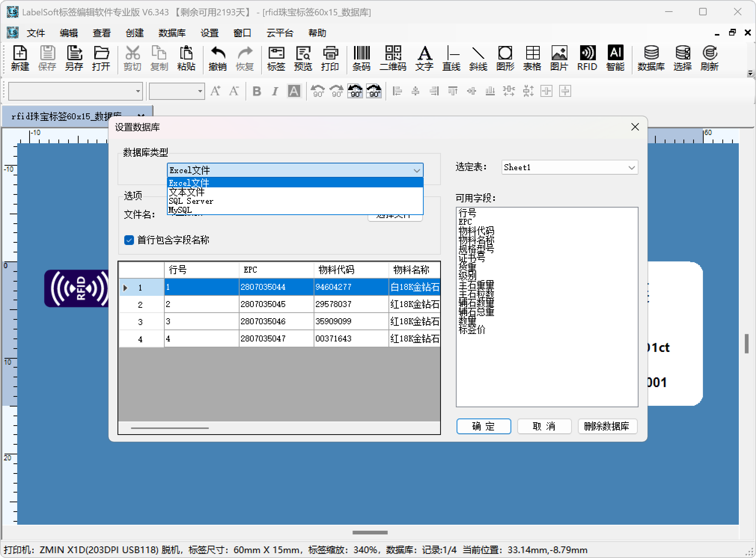Open the font size dropdown in toolbar
The height and width of the screenshot is (558, 756).
[x=200, y=91]
